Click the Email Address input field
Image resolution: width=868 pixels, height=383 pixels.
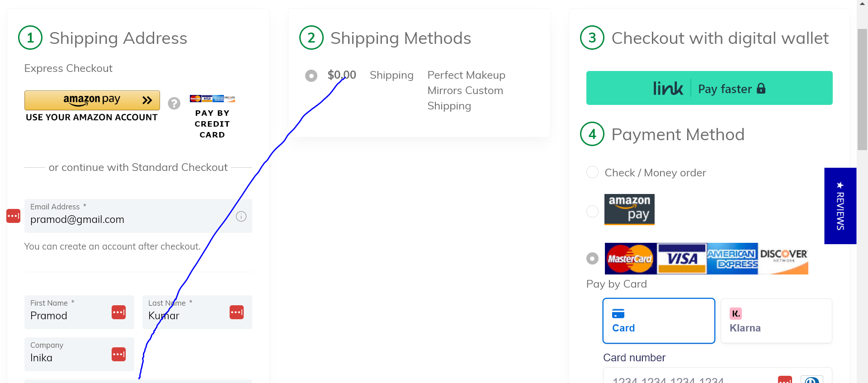click(x=131, y=220)
